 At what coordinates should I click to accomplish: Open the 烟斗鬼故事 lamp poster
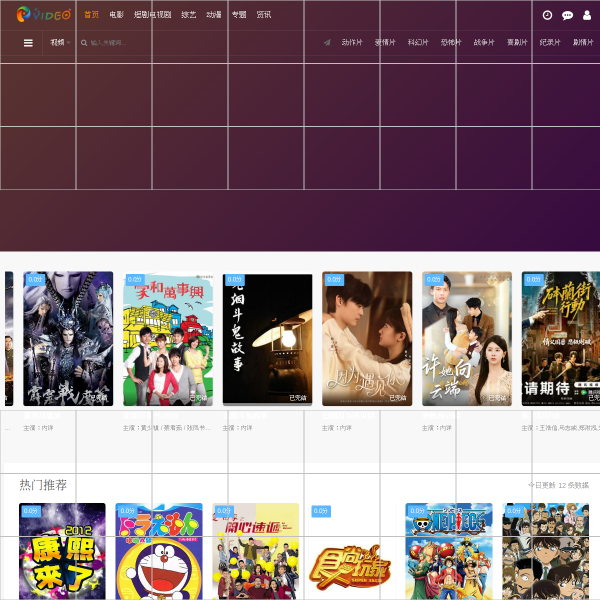pos(267,339)
